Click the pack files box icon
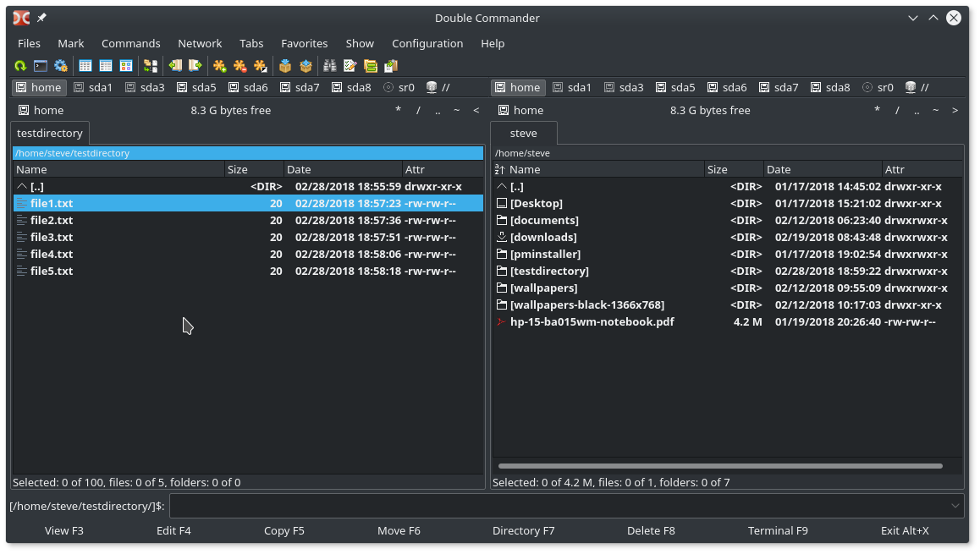 tap(285, 66)
